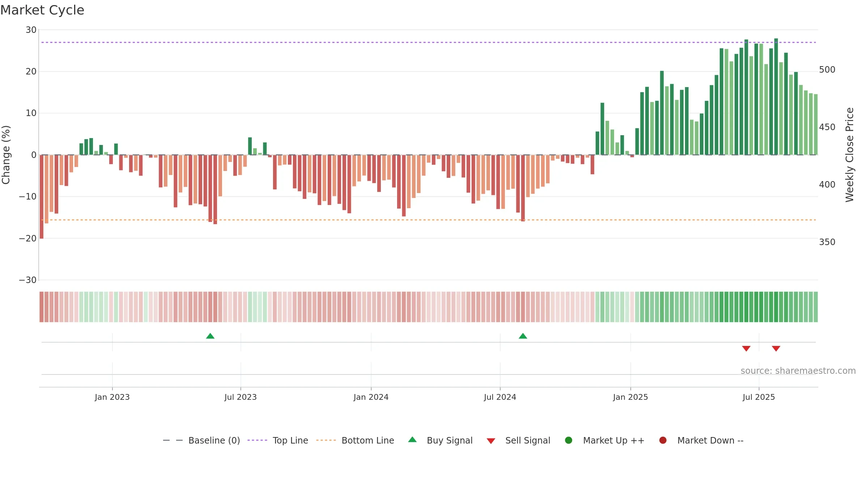Click the red Sell Signal legend triangle icon
The width and height of the screenshot is (868, 488).
pyautogui.click(x=491, y=441)
